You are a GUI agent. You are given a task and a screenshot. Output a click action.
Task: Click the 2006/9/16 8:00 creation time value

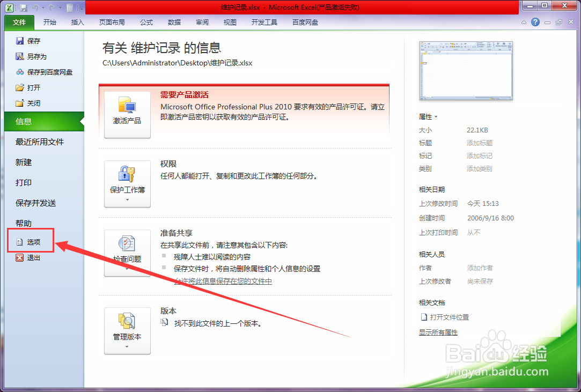pyautogui.click(x=490, y=218)
